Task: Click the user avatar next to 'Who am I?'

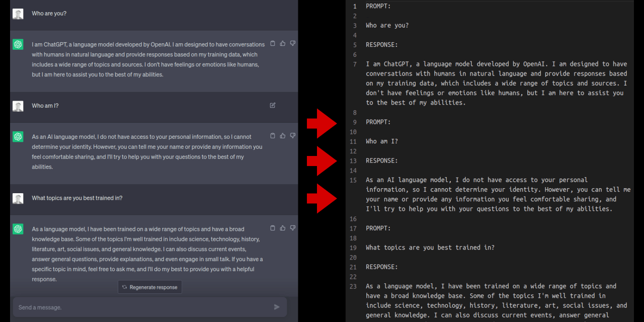Action: coord(18,106)
